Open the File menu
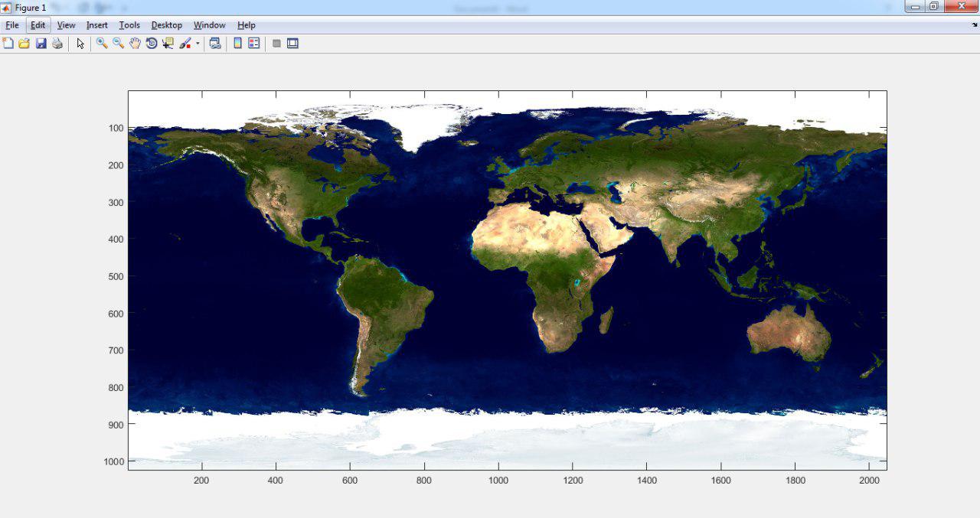Image resolution: width=980 pixels, height=518 pixels. click(11, 25)
